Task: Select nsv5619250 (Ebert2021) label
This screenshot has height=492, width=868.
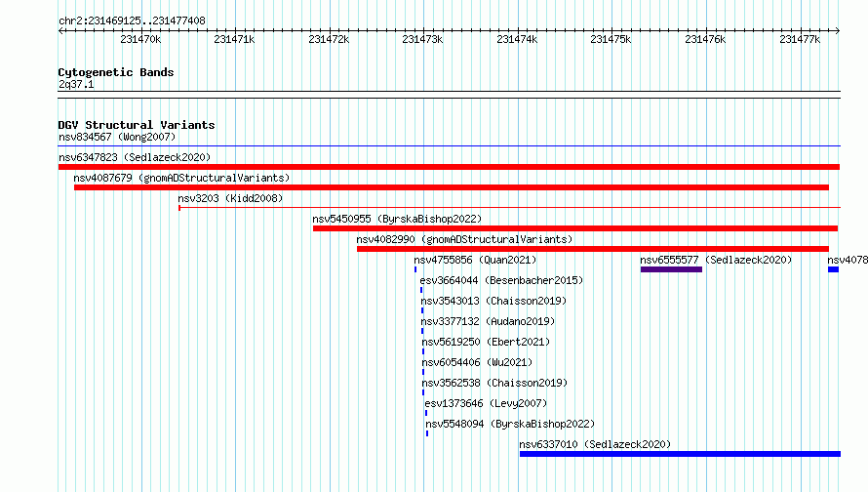Action: tap(486, 342)
